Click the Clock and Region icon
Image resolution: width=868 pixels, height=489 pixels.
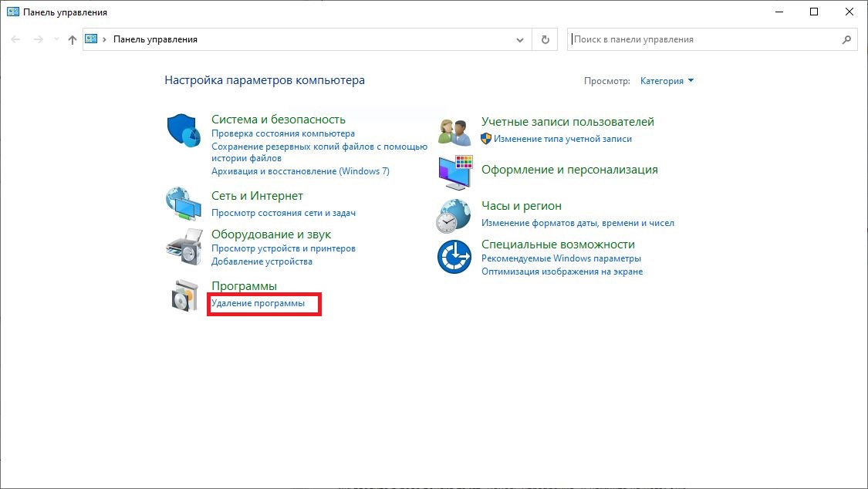coord(454,215)
